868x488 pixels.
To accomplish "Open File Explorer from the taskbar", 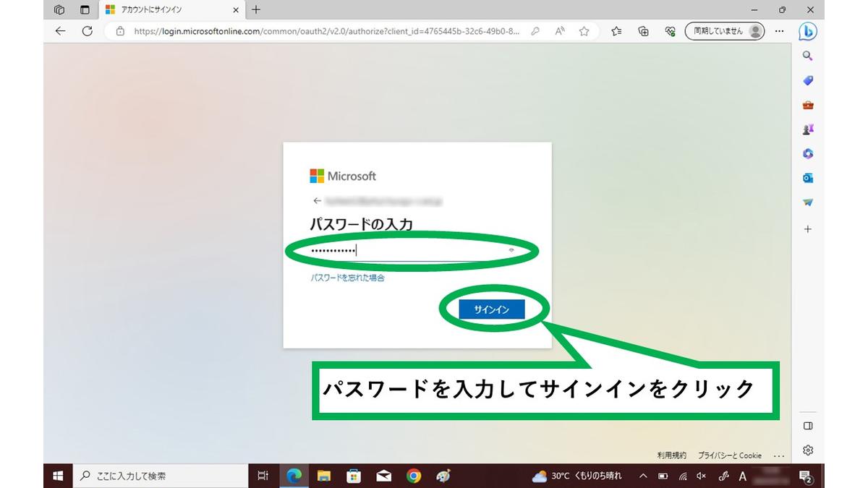I will 323,476.
